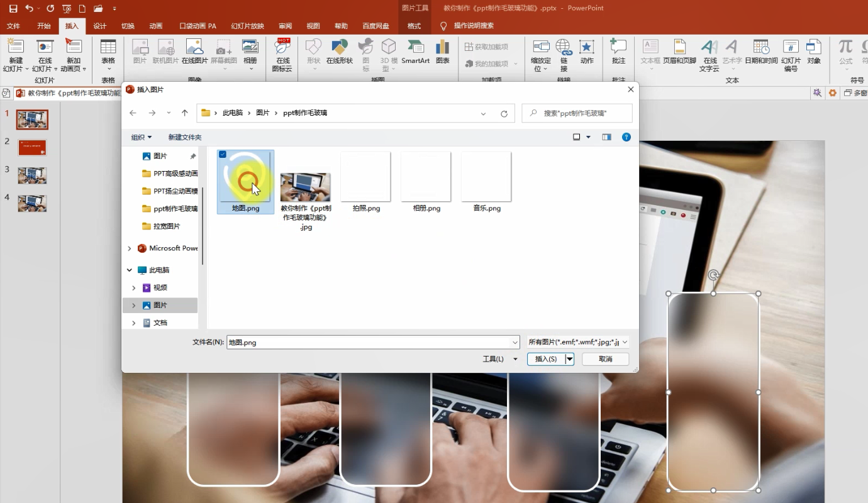The width and height of the screenshot is (868, 503).
Task: Expand the 视频 tree node
Action: [133, 287]
